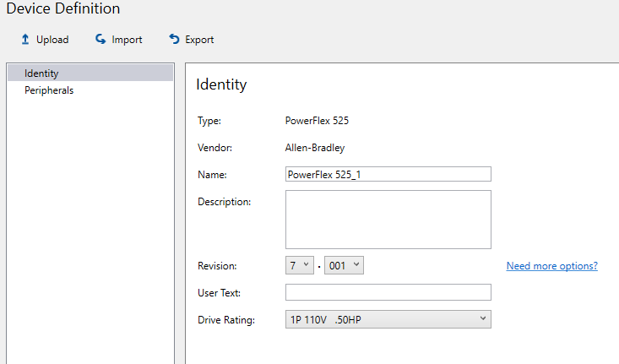The width and height of the screenshot is (619, 364).
Task: Open the Drive Rating dropdown
Action: pos(388,319)
